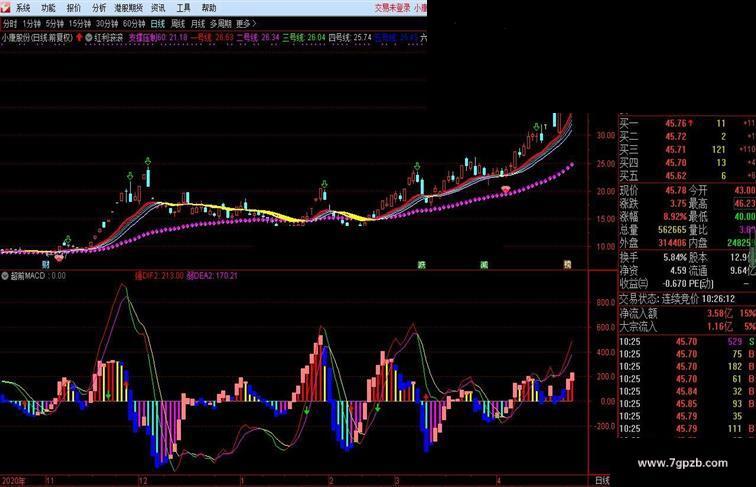Click the 10:25 trade with volume 529
756x487 pixels.
(687, 342)
